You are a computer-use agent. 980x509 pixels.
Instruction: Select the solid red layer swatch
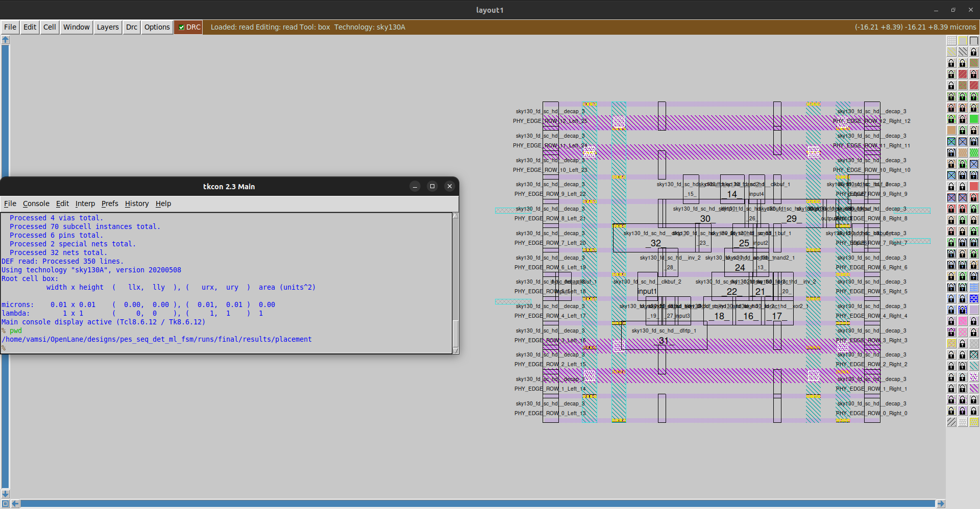coord(974,187)
